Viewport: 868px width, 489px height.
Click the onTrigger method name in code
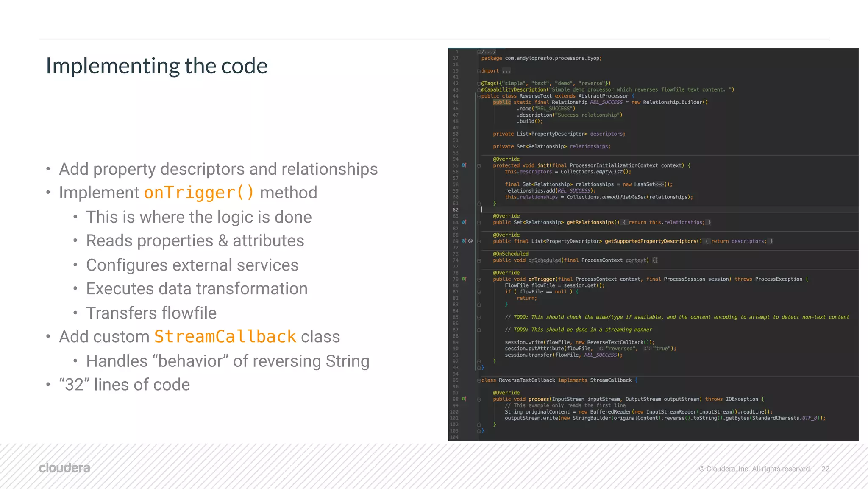coord(542,279)
